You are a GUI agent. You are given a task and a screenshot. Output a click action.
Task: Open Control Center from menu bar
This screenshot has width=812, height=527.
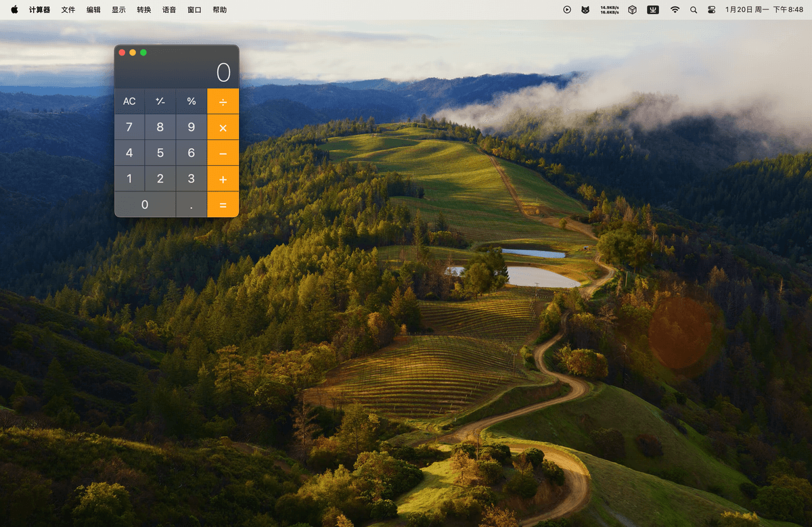click(711, 10)
